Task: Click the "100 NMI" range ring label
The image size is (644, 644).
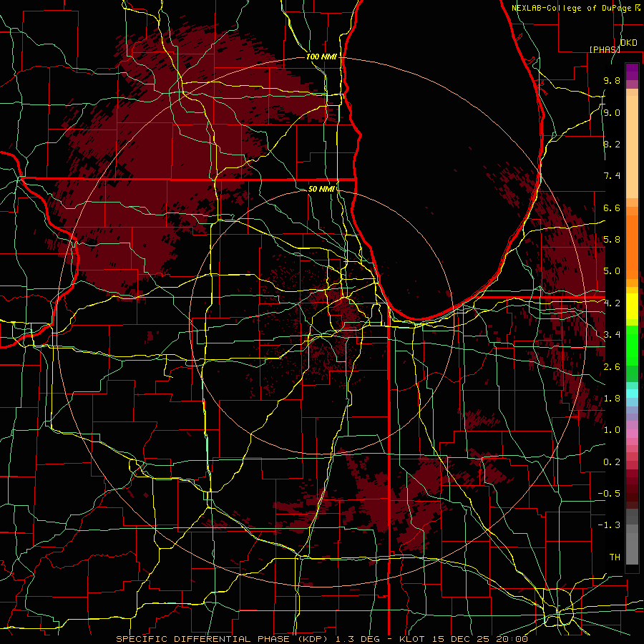Action: point(321,57)
